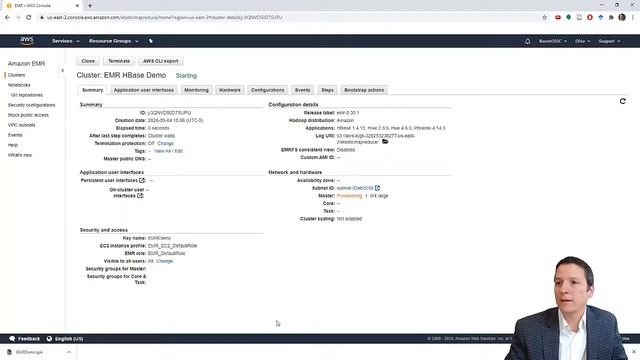Switch to the Bootstrap actions tab
The width and height of the screenshot is (640, 360).
(364, 90)
